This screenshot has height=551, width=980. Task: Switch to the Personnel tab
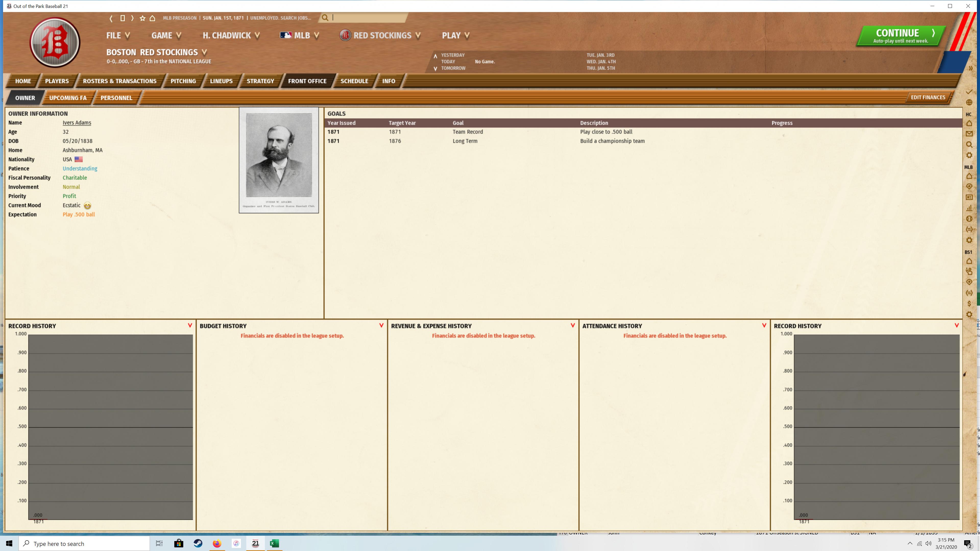(x=116, y=98)
